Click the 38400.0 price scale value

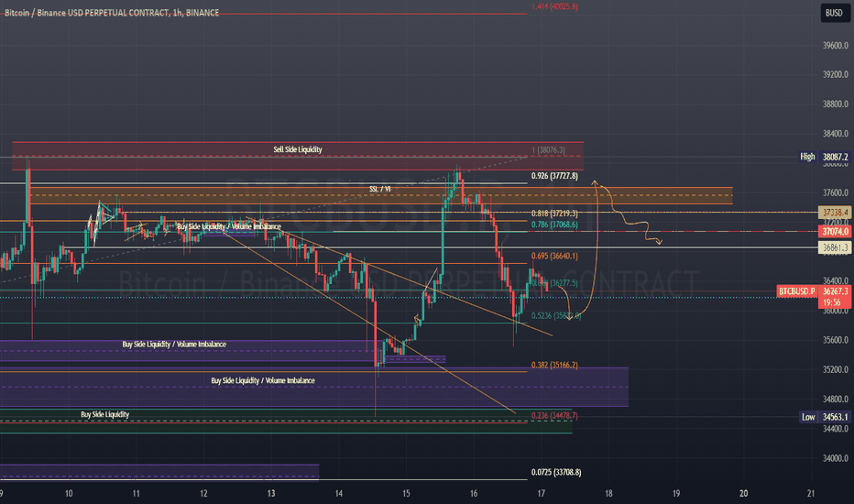pyautogui.click(x=836, y=134)
